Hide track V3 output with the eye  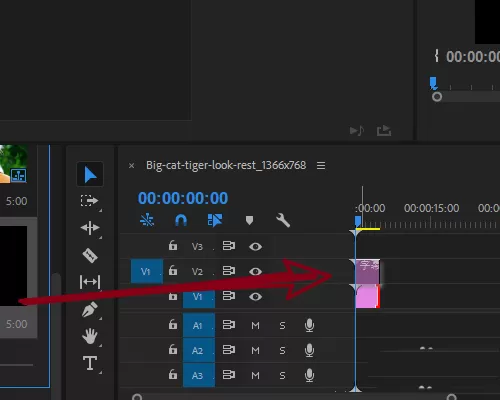tap(255, 247)
